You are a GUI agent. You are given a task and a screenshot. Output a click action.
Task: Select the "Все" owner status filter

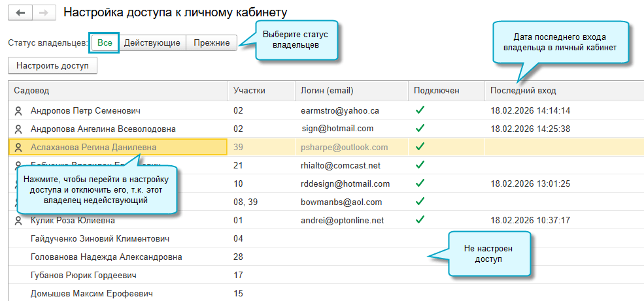click(x=105, y=43)
